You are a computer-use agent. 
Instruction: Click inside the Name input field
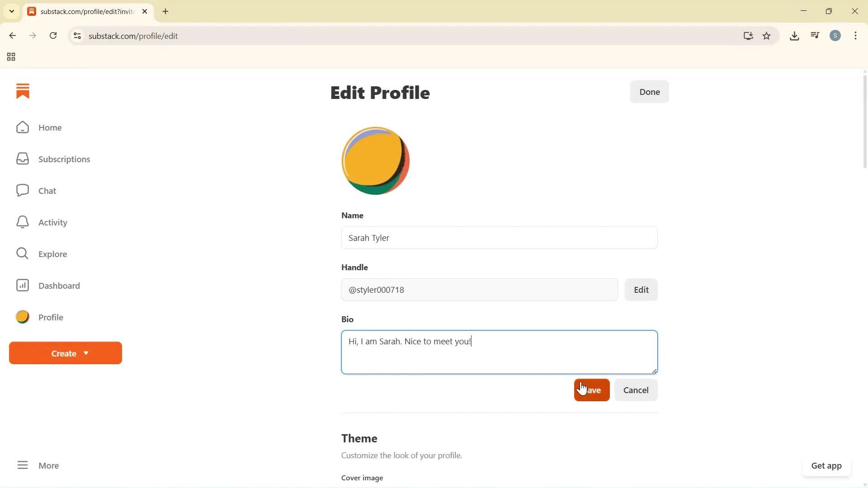point(499,238)
